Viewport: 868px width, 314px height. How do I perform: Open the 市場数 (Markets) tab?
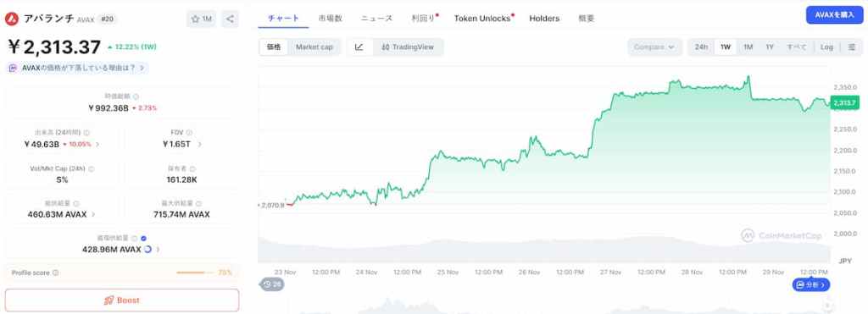[331, 19]
